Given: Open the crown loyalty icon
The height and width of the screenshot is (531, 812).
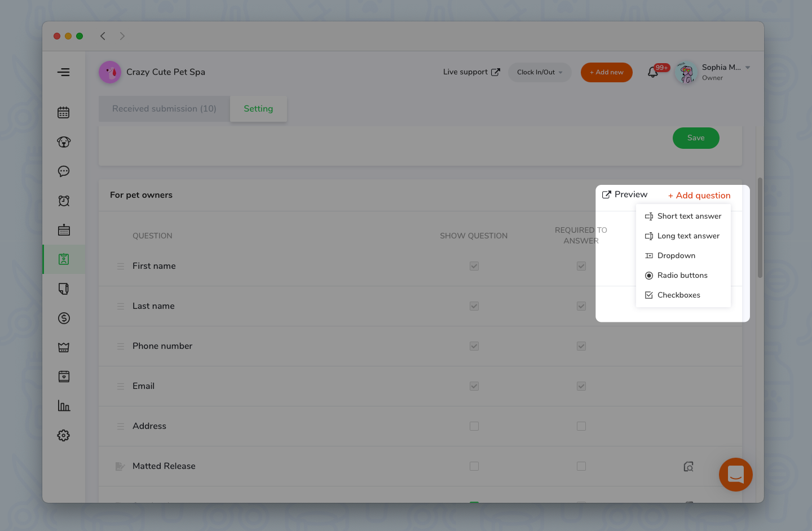Looking at the screenshot, I should [64, 347].
